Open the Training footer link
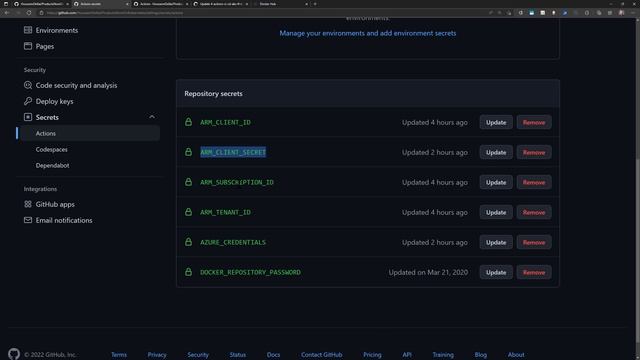 [443, 355]
